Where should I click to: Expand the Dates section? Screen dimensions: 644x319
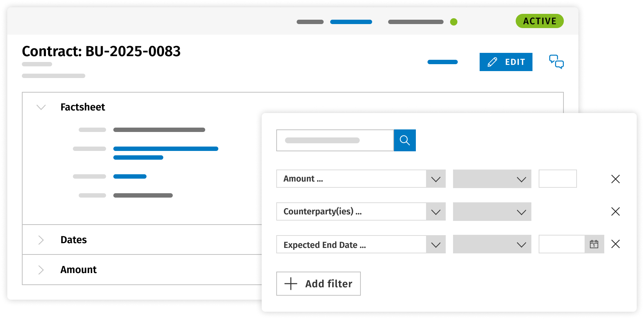tap(41, 240)
